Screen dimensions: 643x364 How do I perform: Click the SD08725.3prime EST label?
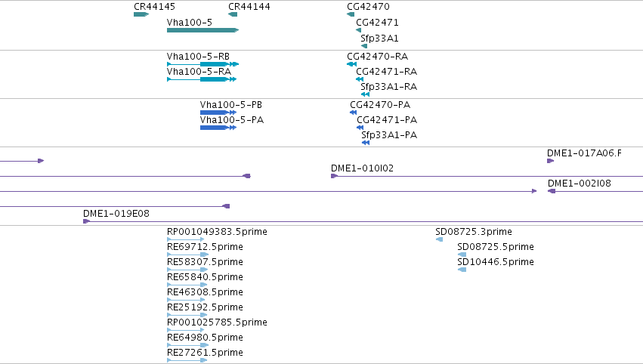point(474,232)
